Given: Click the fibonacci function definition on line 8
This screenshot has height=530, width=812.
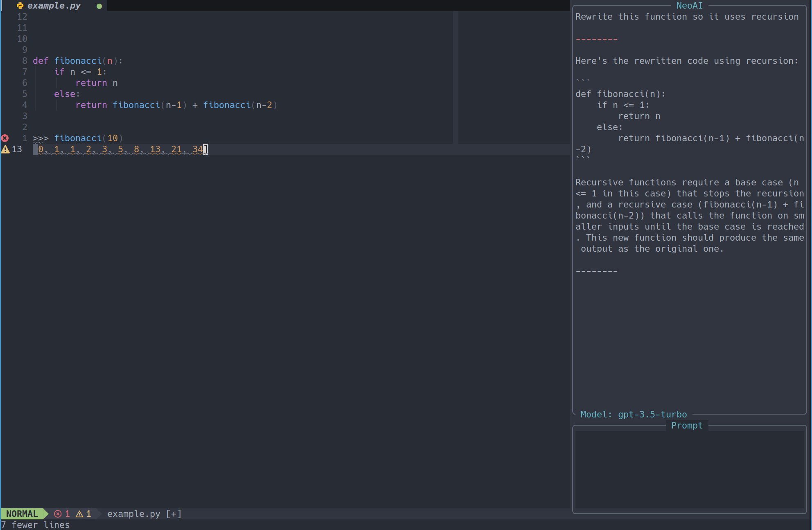Looking at the screenshot, I should pos(77,60).
